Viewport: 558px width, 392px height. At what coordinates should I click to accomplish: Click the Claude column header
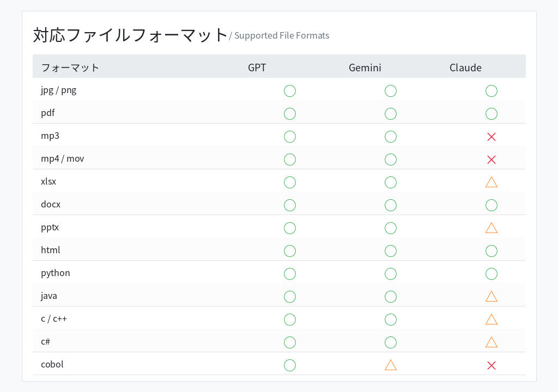(465, 68)
